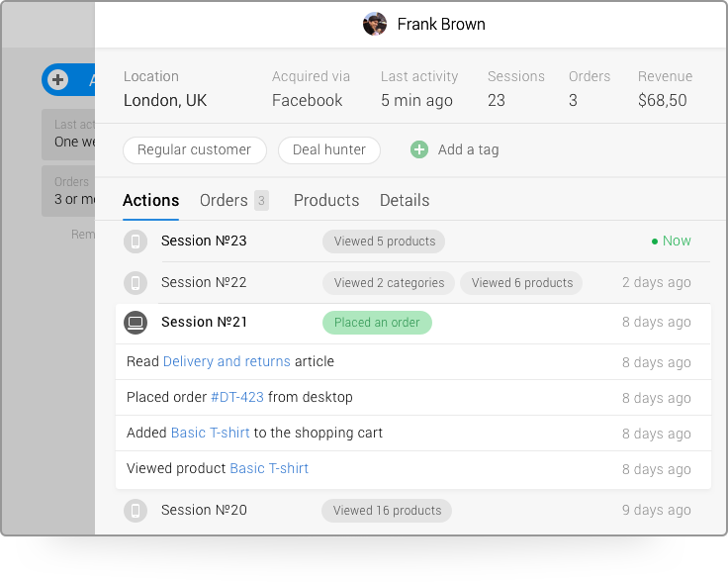Image resolution: width=728 pixels, height=582 pixels.
Task: Click the Placed an order green badge
Action: point(377,323)
